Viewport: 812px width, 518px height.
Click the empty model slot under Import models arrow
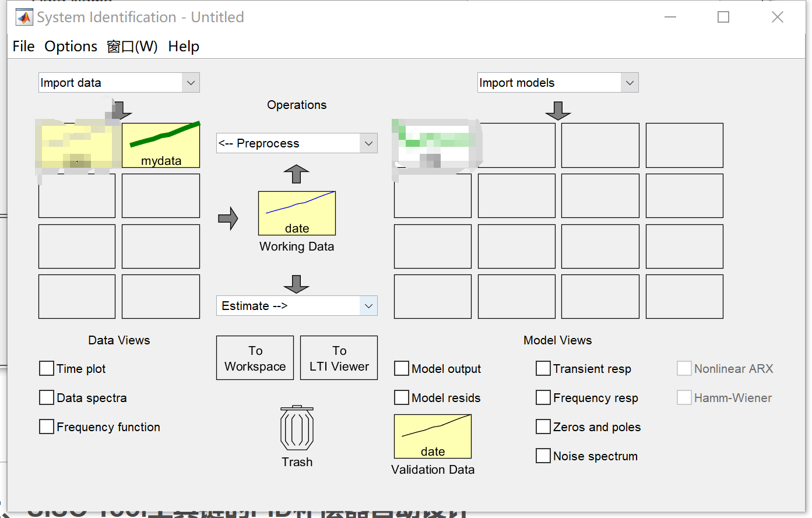(x=600, y=145)
